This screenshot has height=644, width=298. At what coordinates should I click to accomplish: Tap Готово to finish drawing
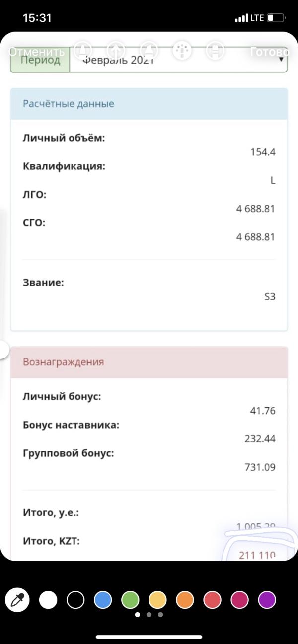pyautogui.click(x=269, y=52)
